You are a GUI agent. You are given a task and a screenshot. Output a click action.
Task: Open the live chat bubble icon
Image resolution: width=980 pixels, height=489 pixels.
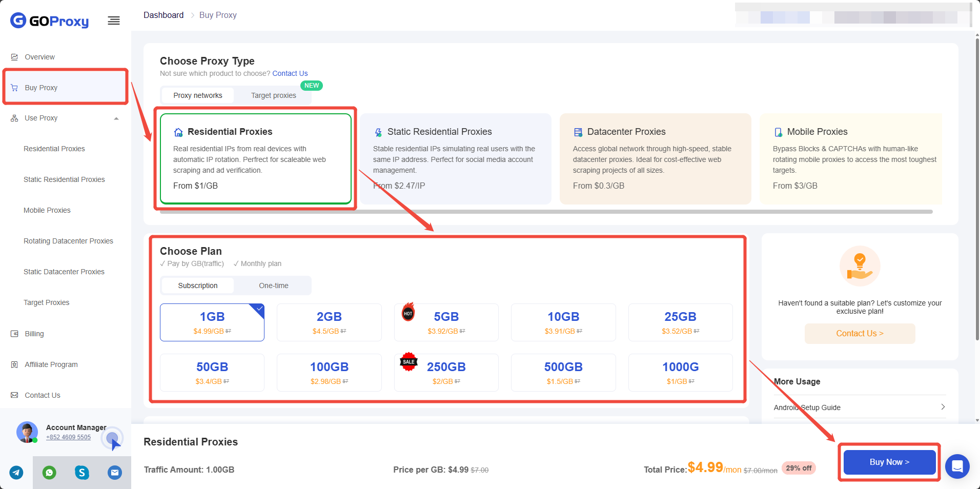[957, 466]
